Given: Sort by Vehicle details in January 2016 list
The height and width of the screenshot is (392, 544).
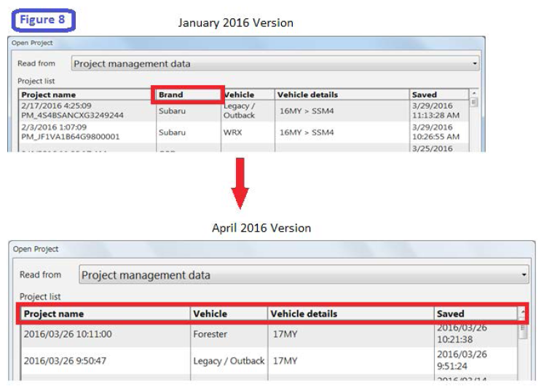Looking at the screenshot, I should pyautogui.click(x=341, y=95).
